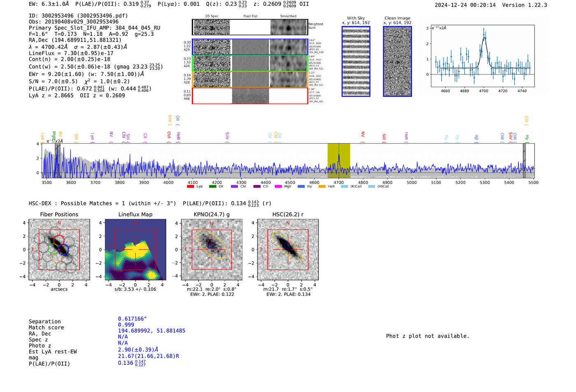
Task: Click the yellow highlighted emission line at 4700
Action: (339, 160)
